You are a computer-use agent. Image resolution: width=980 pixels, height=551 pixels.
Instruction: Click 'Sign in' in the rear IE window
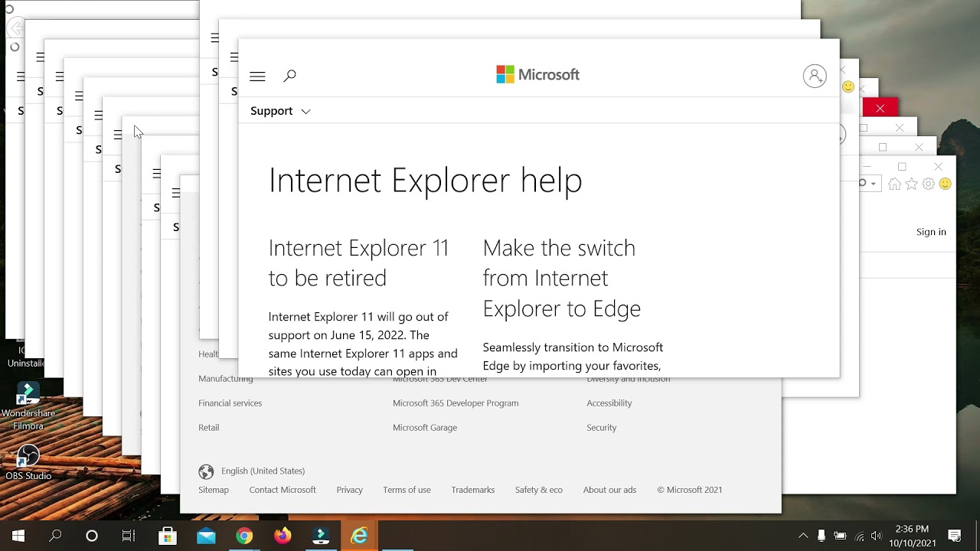point(931,232)
